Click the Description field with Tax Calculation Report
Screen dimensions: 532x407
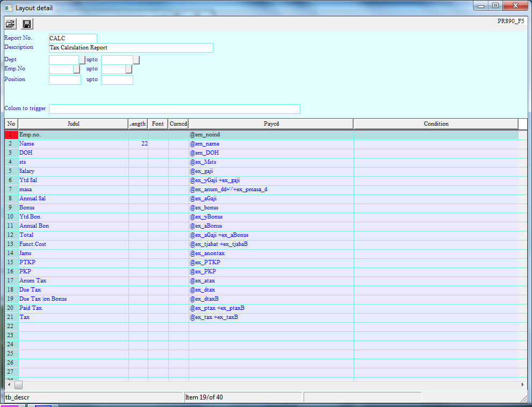131,48
